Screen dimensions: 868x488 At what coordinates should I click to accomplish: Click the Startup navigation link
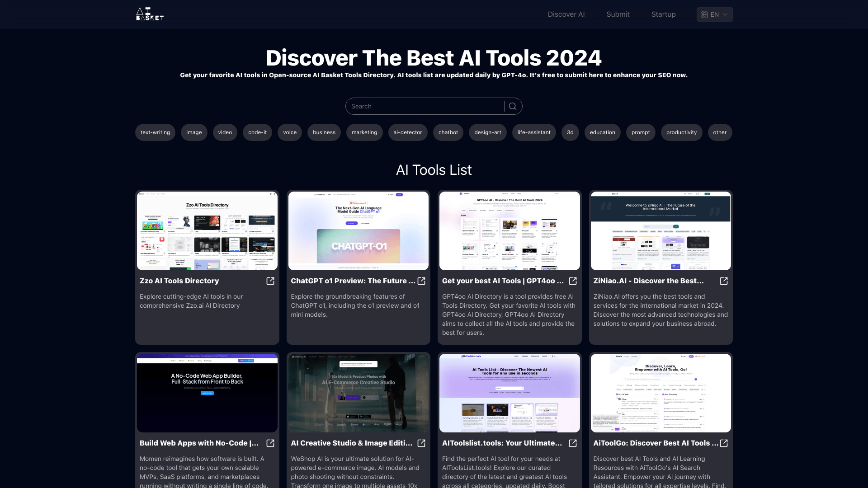pyautogui.click(x=664, y=14)
